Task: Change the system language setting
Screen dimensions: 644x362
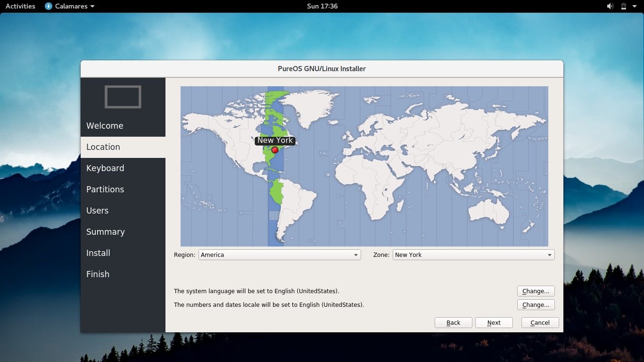Action: point(536,291)
